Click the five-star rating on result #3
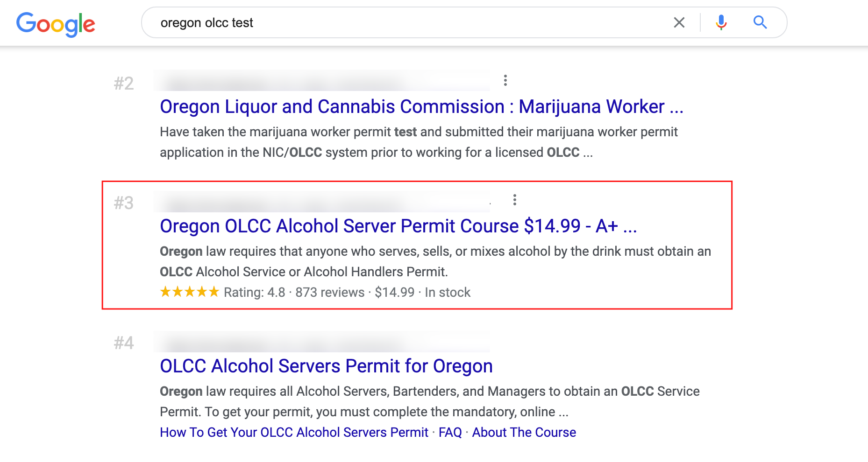The width and height of the screenshot is (868, 462). click(189, 292)
